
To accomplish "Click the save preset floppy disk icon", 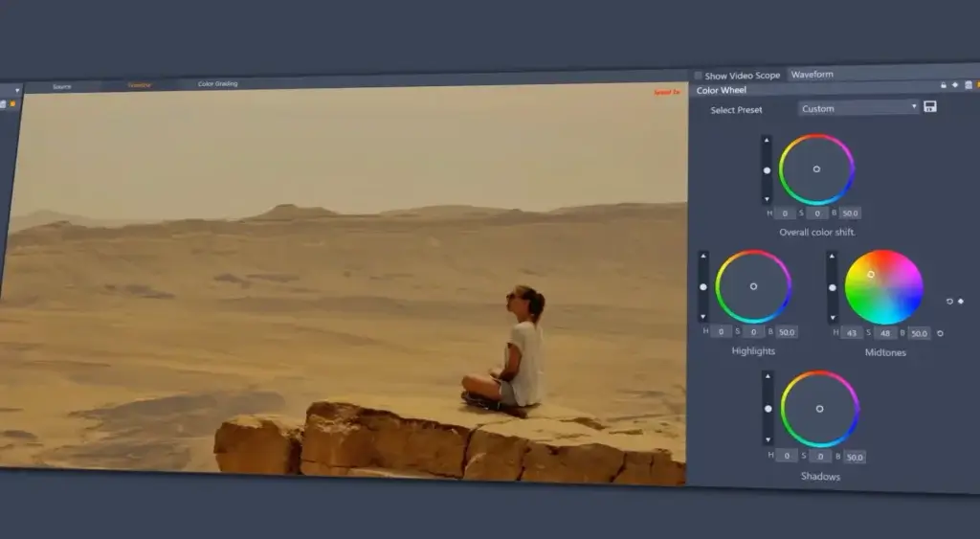I will [x=930, y=107].
